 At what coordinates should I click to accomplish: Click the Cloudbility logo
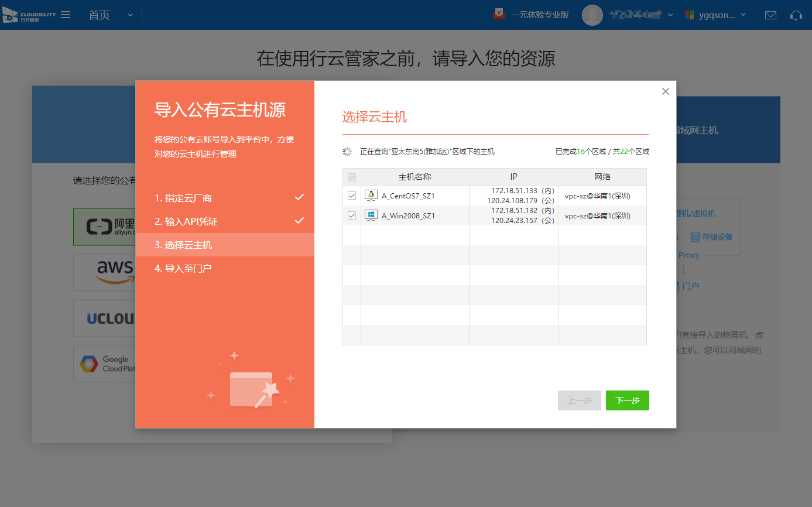(29, 15)
